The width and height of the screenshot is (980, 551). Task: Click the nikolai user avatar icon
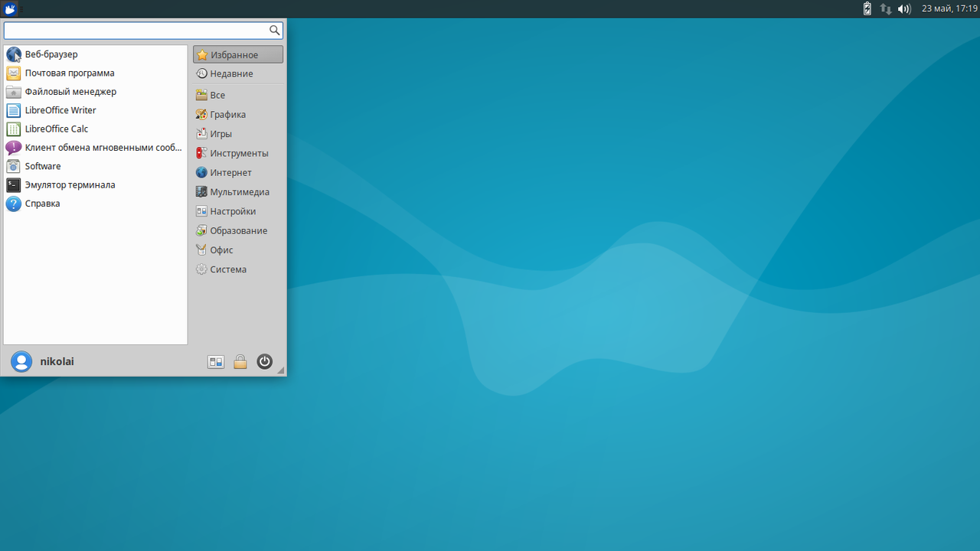click(x=21, y=361)
